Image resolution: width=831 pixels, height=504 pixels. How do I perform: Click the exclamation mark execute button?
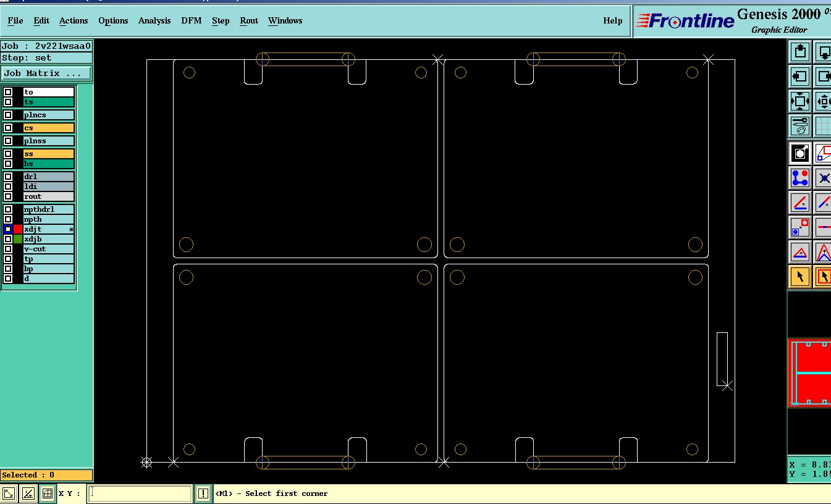203,493
